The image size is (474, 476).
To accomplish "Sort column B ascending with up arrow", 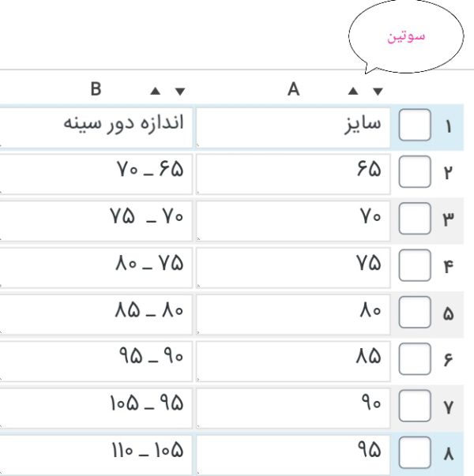I will tap(156, 91).
